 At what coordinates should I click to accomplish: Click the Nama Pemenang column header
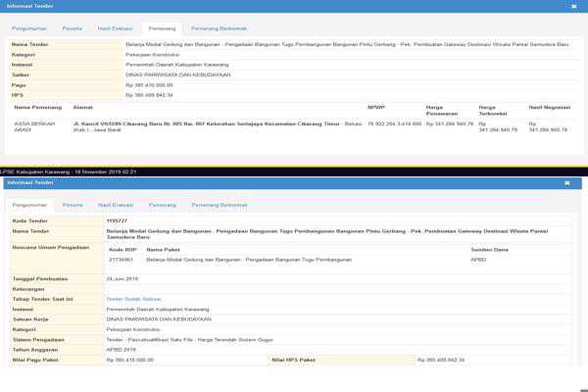coord(37,105)
